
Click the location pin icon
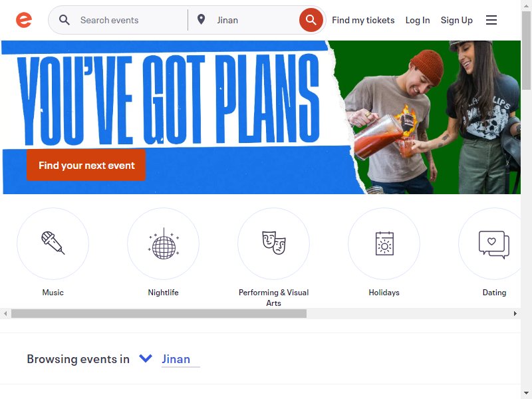[x=201, y=20]
